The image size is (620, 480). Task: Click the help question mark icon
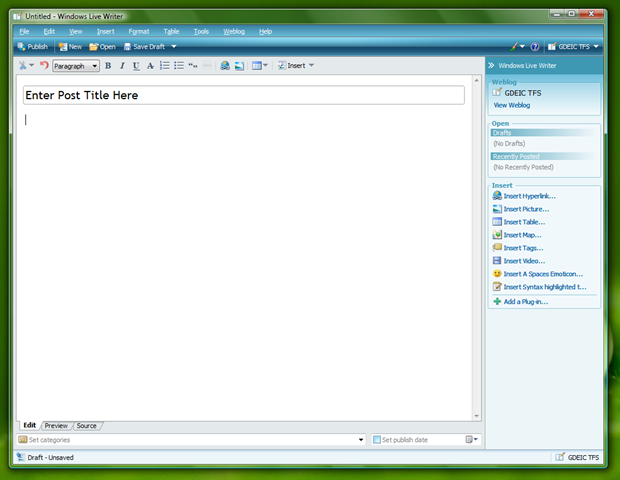coord(535,47)
